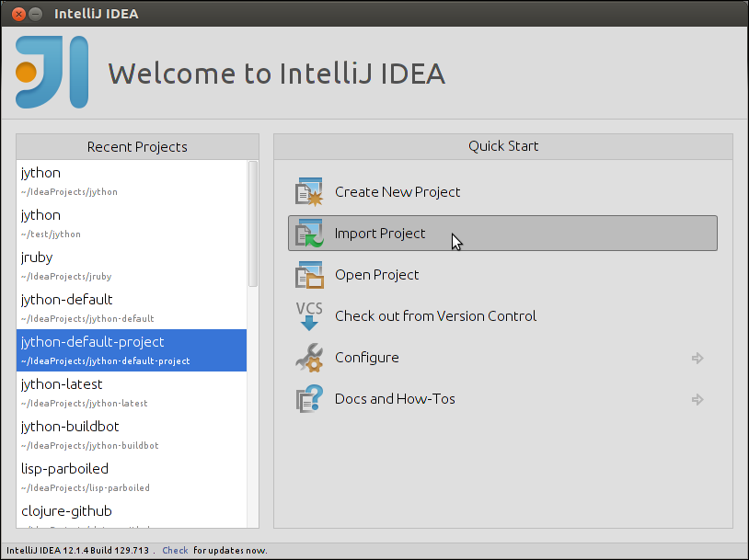This screenshot has width=749, height=560.
Task: Click the Check for updates link
Action: [175, 549]
